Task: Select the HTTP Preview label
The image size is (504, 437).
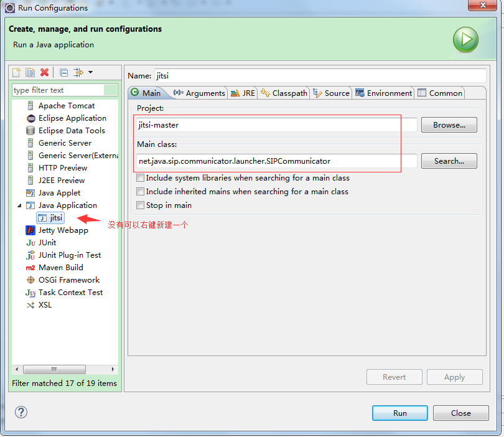Action: 63,168
